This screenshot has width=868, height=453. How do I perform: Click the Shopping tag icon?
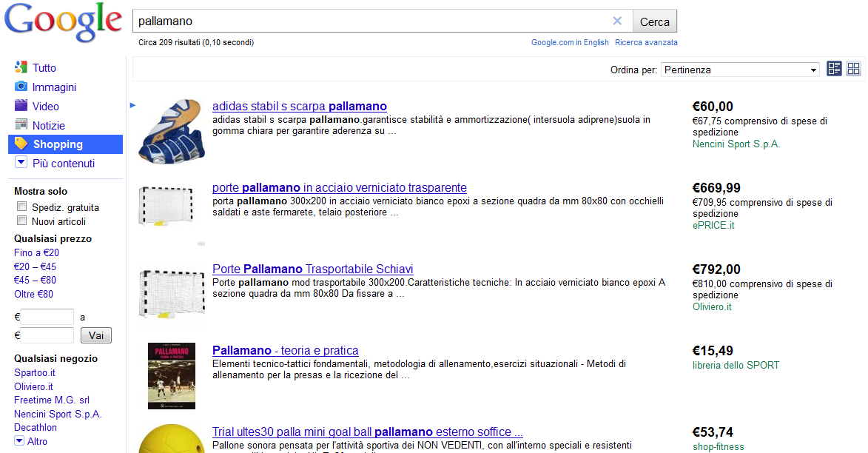(21, 144)
